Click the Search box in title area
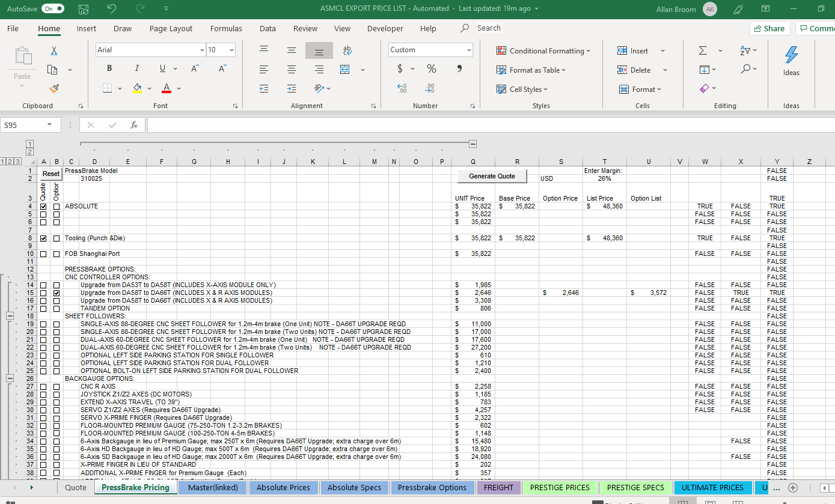The height and width of the screenshot is (504, 835). [481, 28]
